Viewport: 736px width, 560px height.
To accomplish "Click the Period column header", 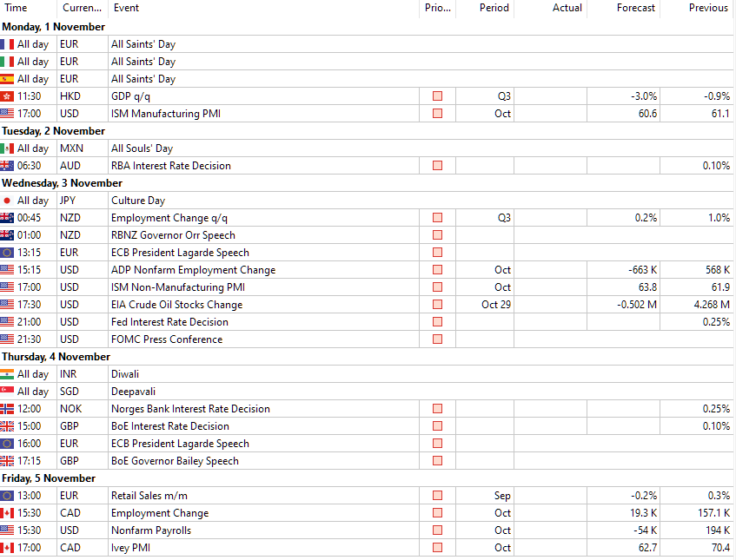I will [485, 8].
